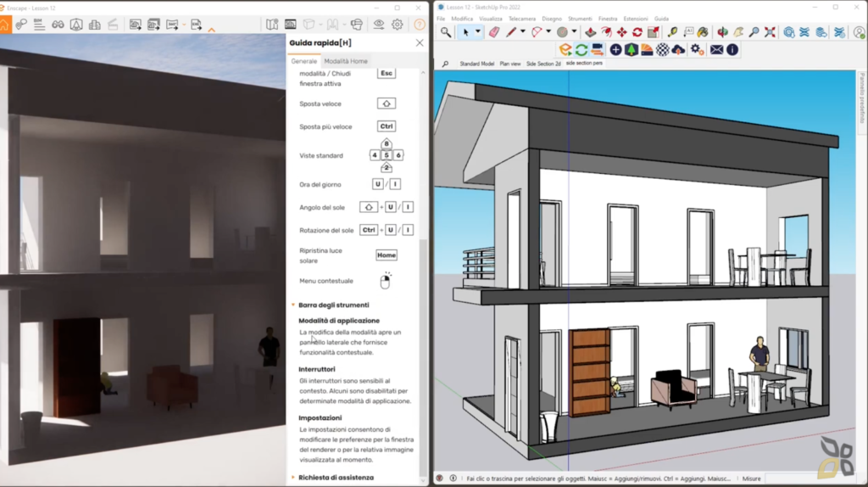The image size is (868, 487).
Task: Open the Telecamera menu
Action: tap(522, 19)
